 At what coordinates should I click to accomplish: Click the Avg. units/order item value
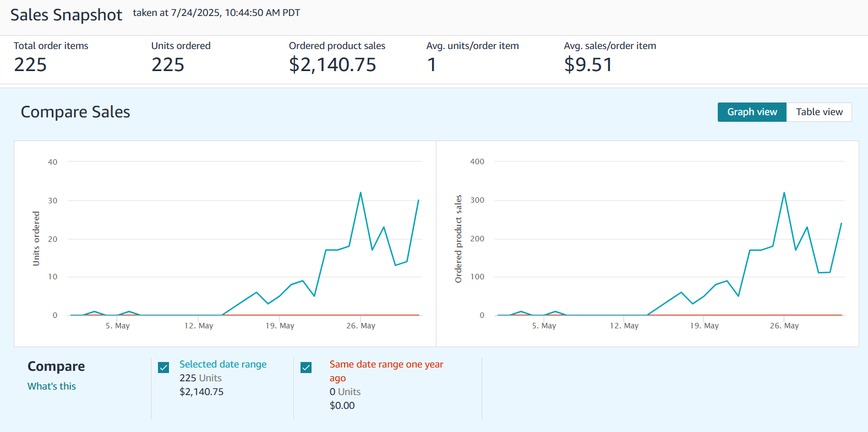click(x=432, y=65)
